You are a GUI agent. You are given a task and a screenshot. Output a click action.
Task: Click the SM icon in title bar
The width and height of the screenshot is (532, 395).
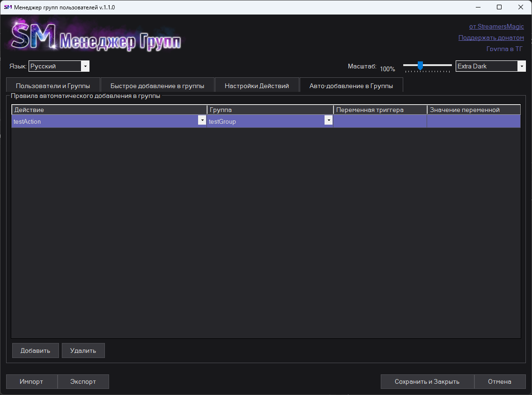[7, 7]
